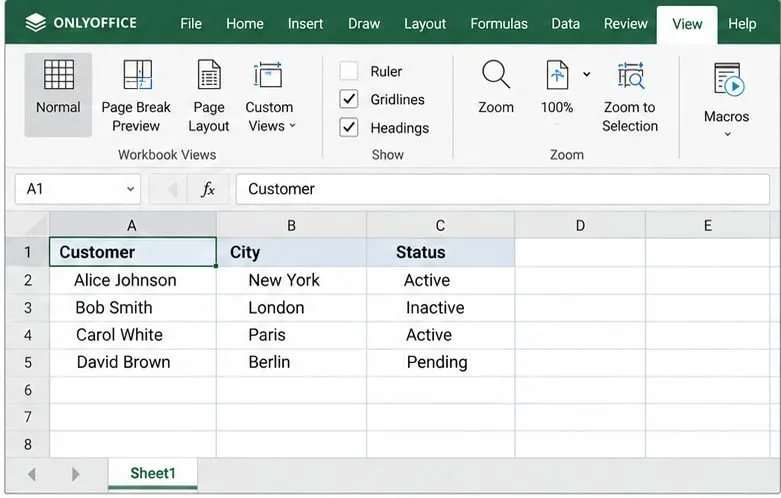
Task: Click the Zoom magnifier icon
Action: [x=496, y=75]
